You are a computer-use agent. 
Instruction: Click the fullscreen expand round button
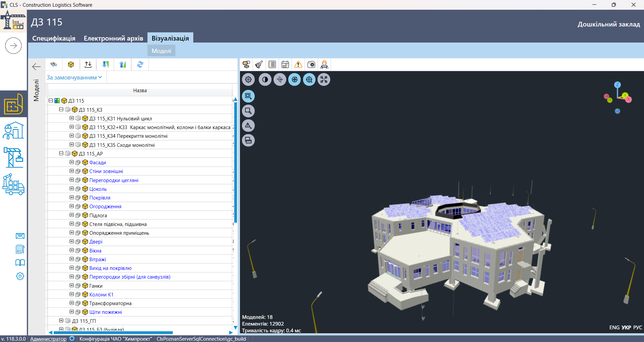(324, 79)
